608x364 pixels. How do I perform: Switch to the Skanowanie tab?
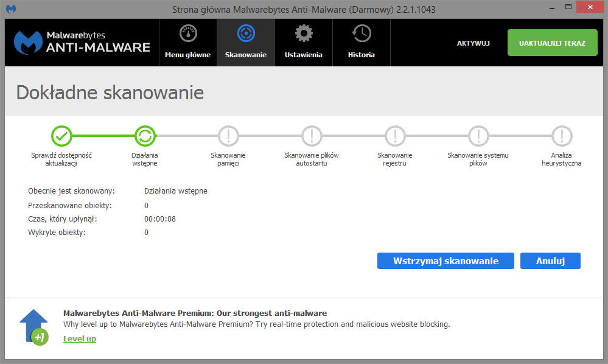245,42
